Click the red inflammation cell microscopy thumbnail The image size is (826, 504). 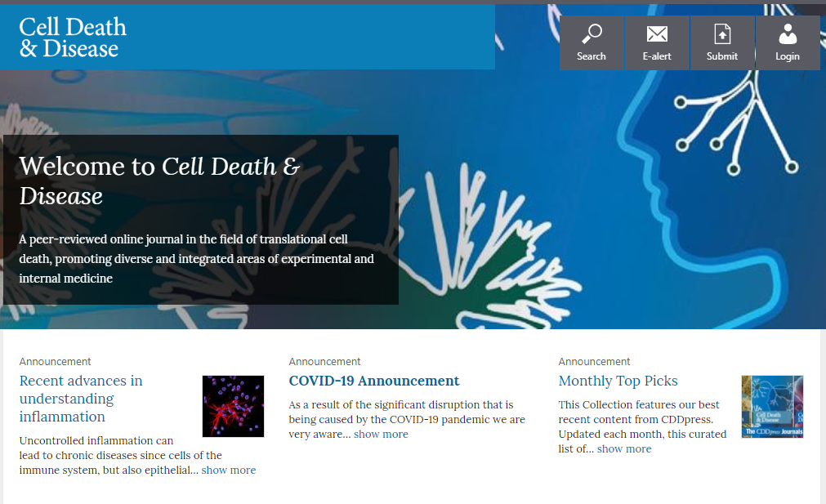click(234, 406)
